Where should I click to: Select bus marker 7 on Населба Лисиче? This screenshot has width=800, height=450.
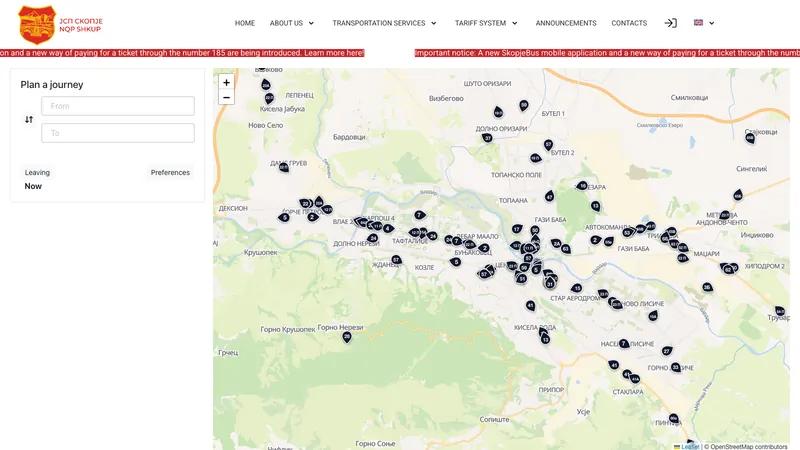click(x=623, y=343)
